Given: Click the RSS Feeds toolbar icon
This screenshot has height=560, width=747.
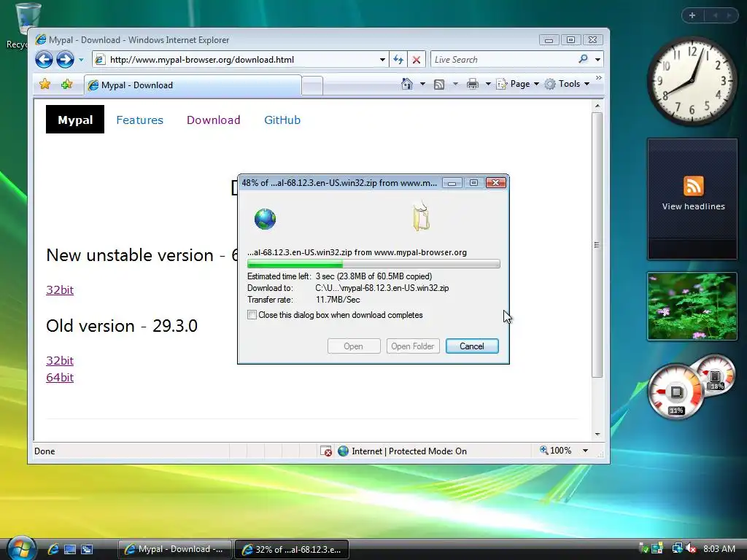Looking at the screenshot, I should pyautogui.click(x=439, y=85).
